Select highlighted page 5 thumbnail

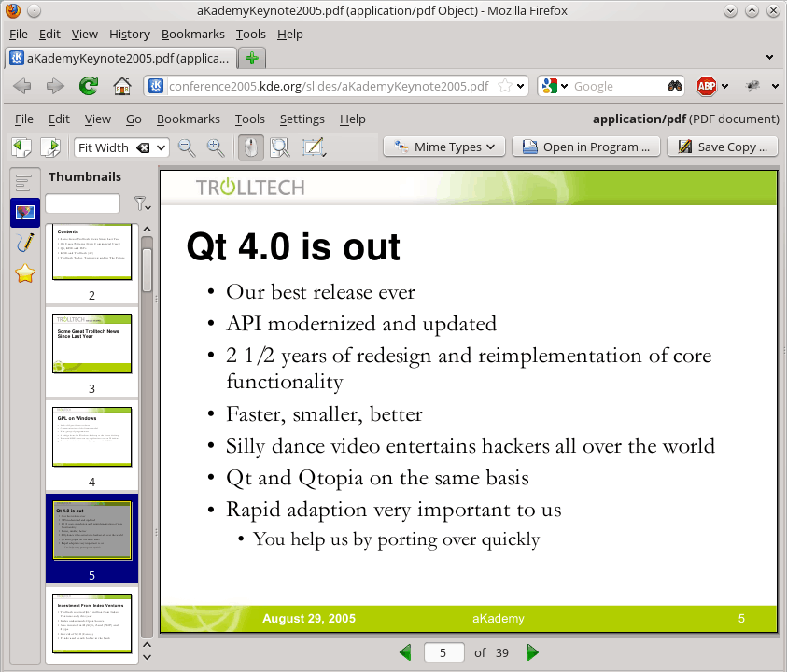coord(91,539)
